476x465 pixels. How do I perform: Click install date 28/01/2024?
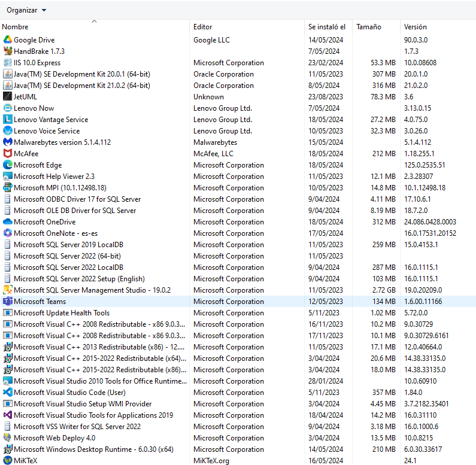pyautogui.click(x=326, y=381)
